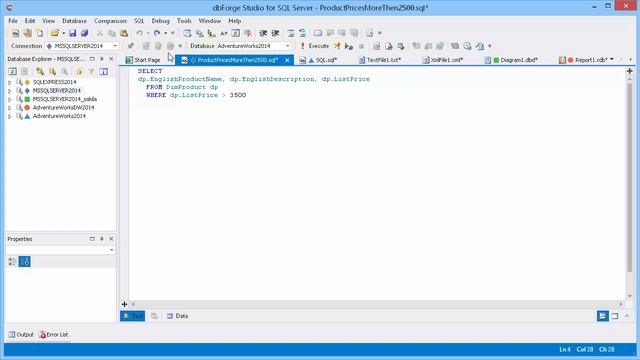Viewport: 640px width, 360px height.
Task: Select the AdventureWorks2014 connection in tree
Action: [x=59, y=116]
